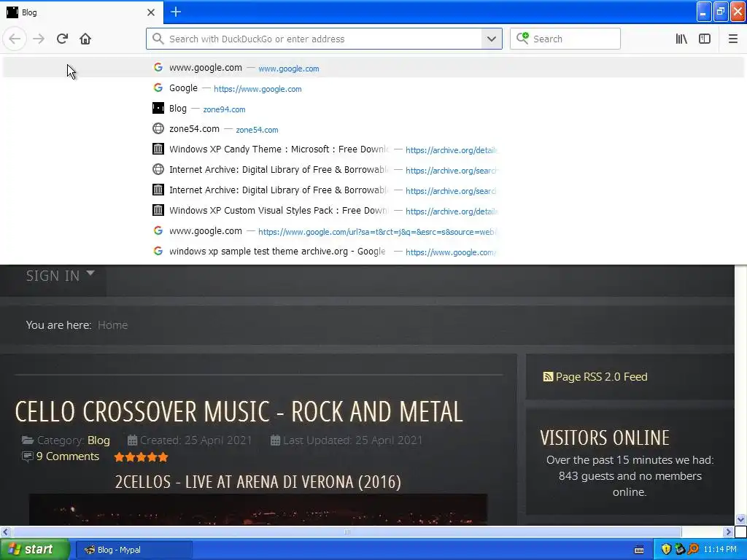Viewport: 747px width, 560px height.
Task: Click the RSS feed icon
Action: point(548,377)
